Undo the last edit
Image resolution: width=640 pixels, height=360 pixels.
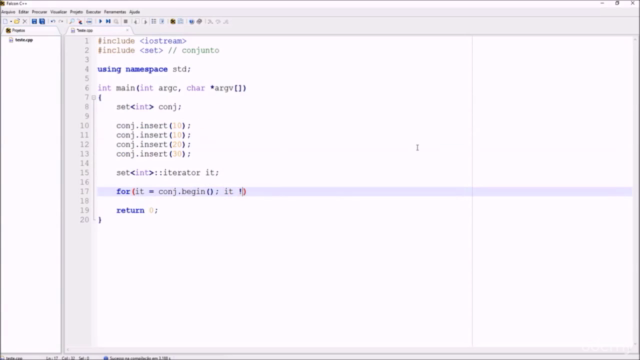[x=53, y=21]
